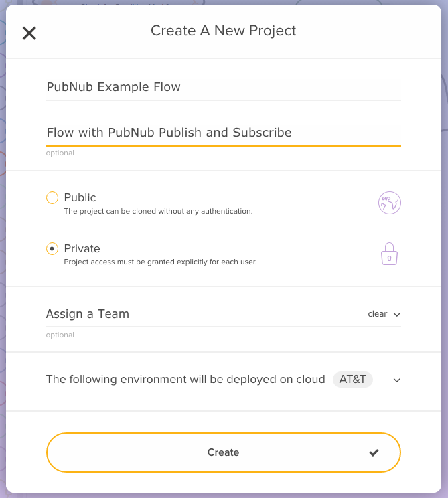
Task: Expand the Assign a Team chevron
Action: 396,315
